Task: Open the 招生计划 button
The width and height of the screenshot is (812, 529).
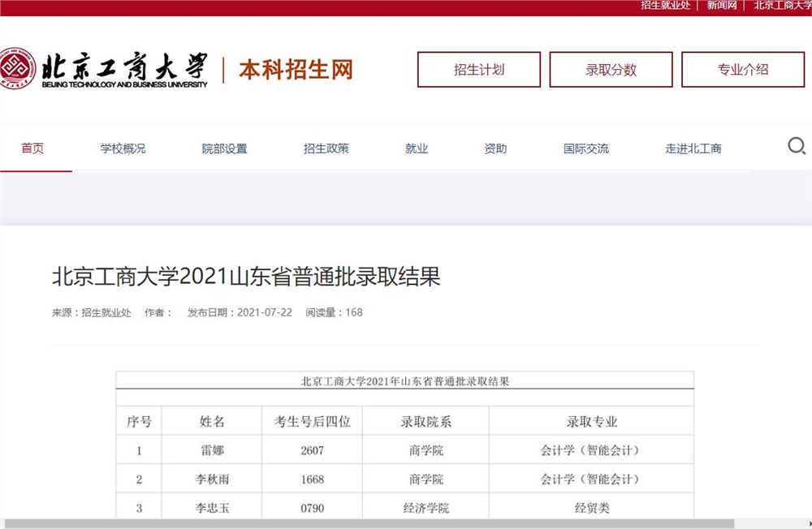Action: coord(479,69)
